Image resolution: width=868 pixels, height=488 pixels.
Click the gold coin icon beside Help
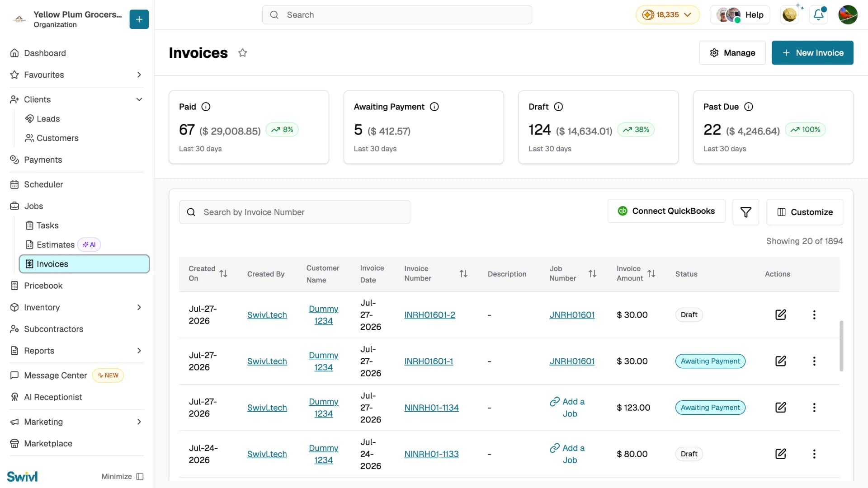790,15
